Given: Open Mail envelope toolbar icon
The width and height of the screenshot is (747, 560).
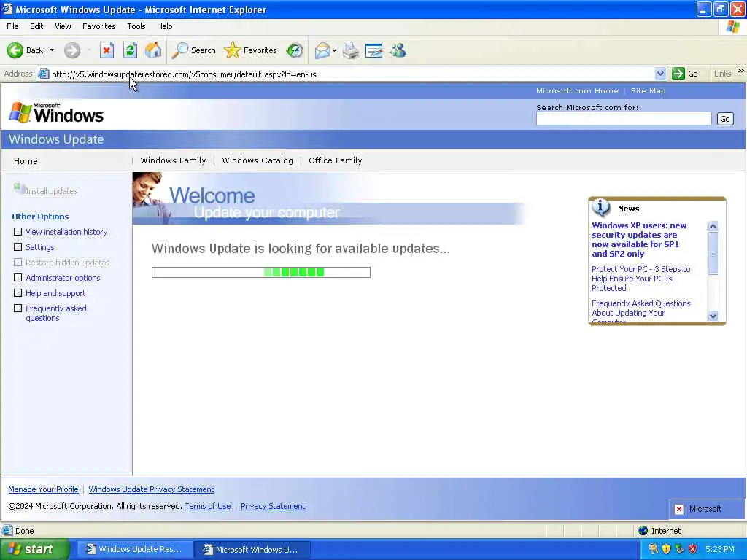Looking at the screenshot, I should 322,50.
